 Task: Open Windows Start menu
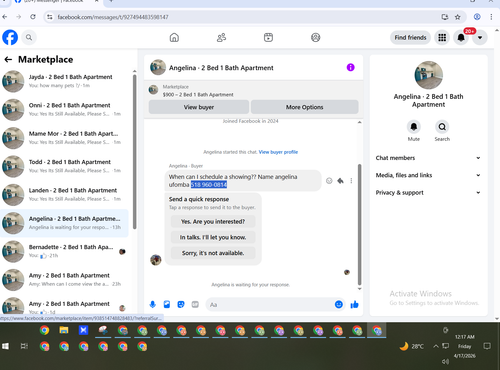point(5,346)
